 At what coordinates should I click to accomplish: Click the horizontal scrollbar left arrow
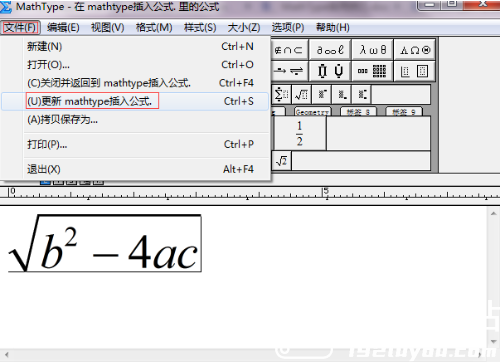(x=6, y=355)
